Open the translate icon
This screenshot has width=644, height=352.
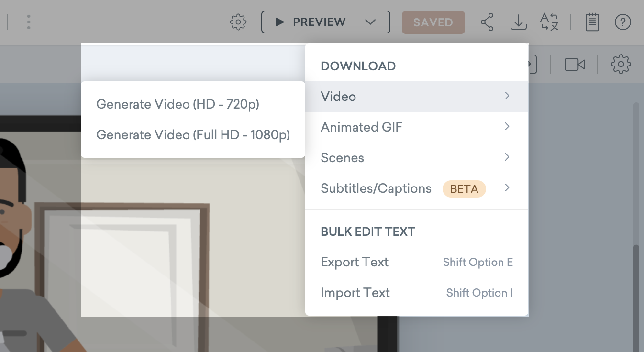tap(549, 22)
